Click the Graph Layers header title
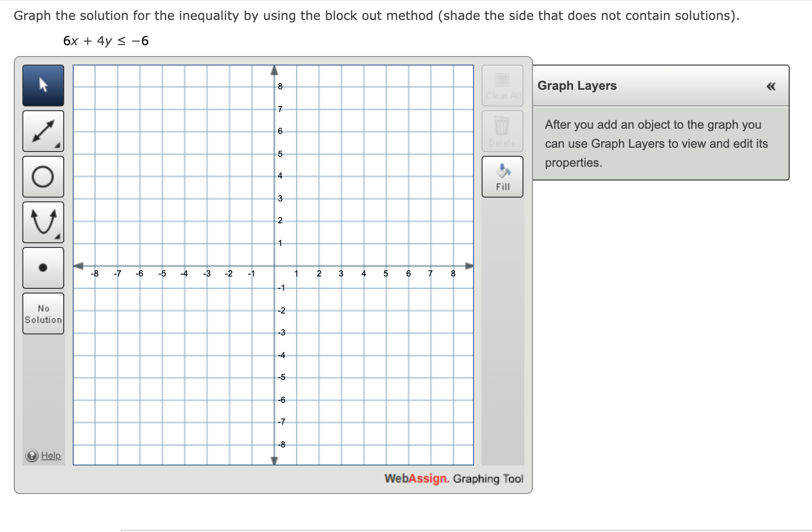The height and width of the screenshot is (532, 812). point(577,85)
